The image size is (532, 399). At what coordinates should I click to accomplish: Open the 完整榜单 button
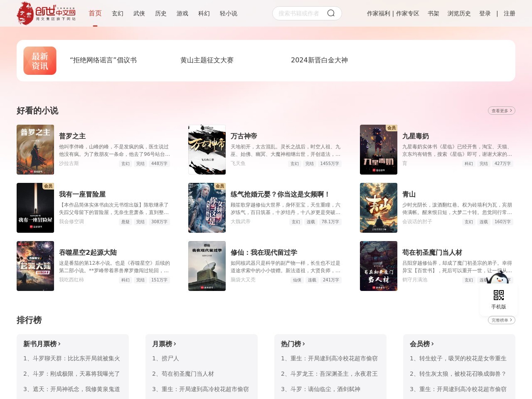point(501,320)
